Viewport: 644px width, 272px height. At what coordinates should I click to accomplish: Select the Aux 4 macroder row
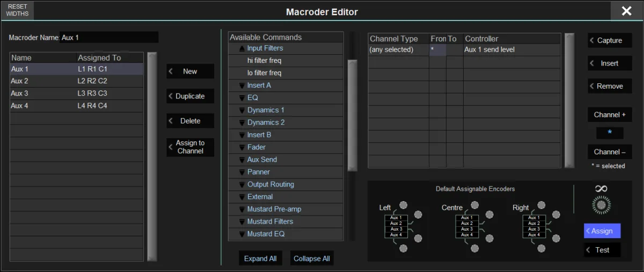click(x=77, y=106)
